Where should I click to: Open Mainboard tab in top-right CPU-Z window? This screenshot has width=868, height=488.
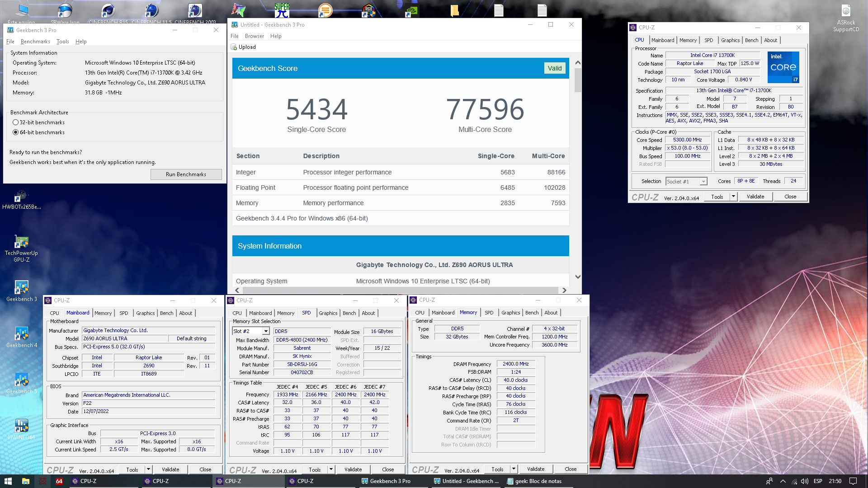click(x=663, y=40)
